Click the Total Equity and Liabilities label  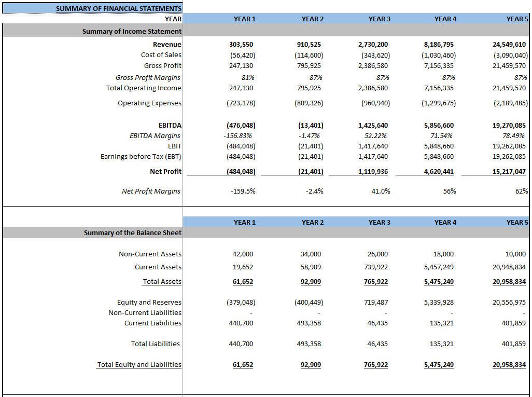(138, 364)
